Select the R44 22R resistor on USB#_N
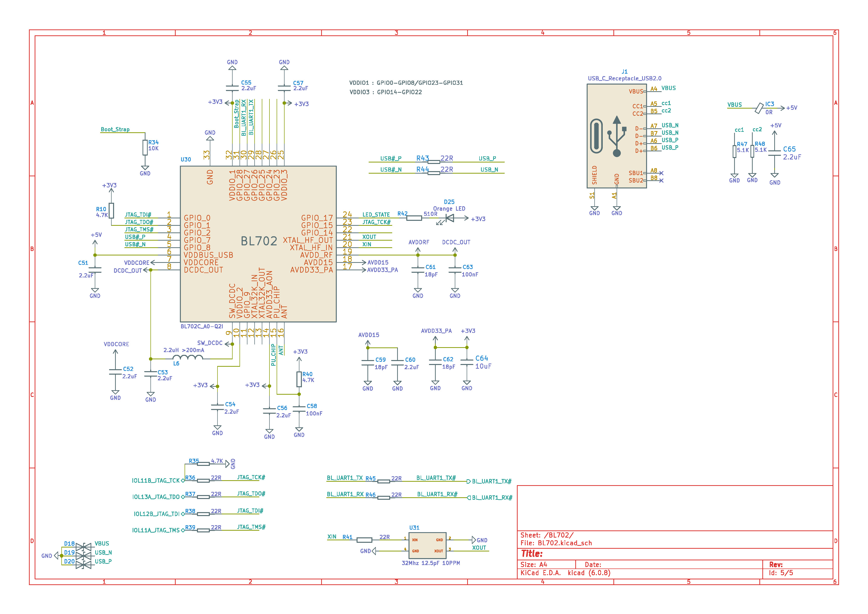The height and width of the screenshot is (614, 868). click(434, 173)
